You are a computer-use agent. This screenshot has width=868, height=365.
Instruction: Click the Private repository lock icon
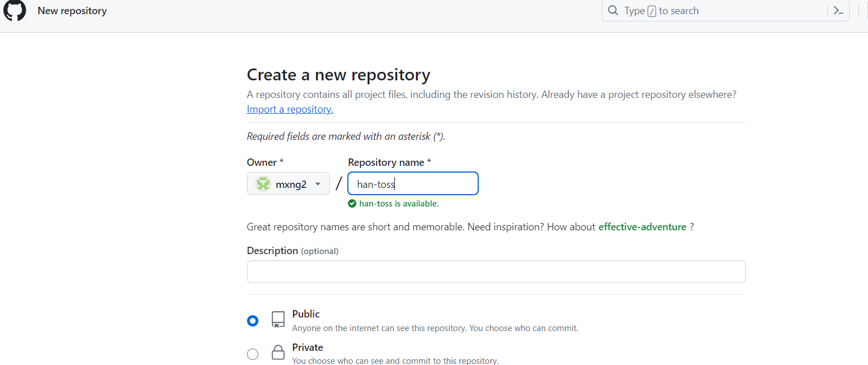(x=278, y=353)
